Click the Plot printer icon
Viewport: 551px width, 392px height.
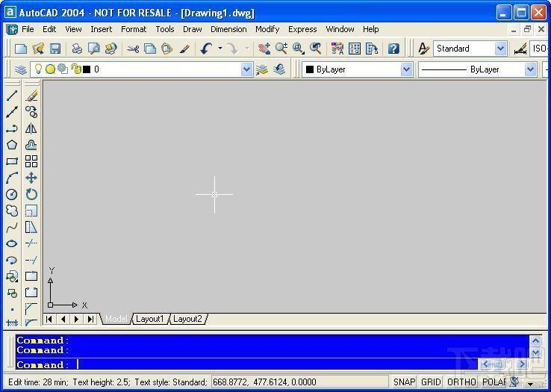coord(77,49)
